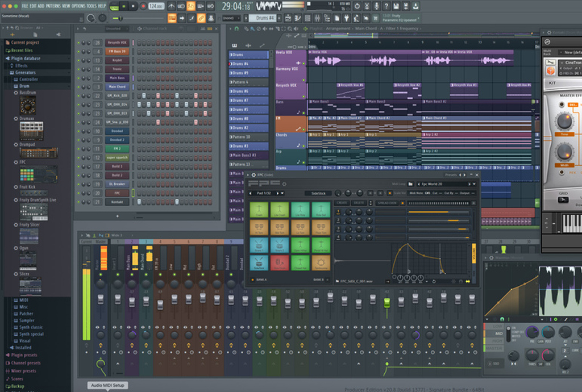The height and width of the screenshot is (392, 582).
Task: Expand the Plugin presets folder in browser
Action: point(25,355)
